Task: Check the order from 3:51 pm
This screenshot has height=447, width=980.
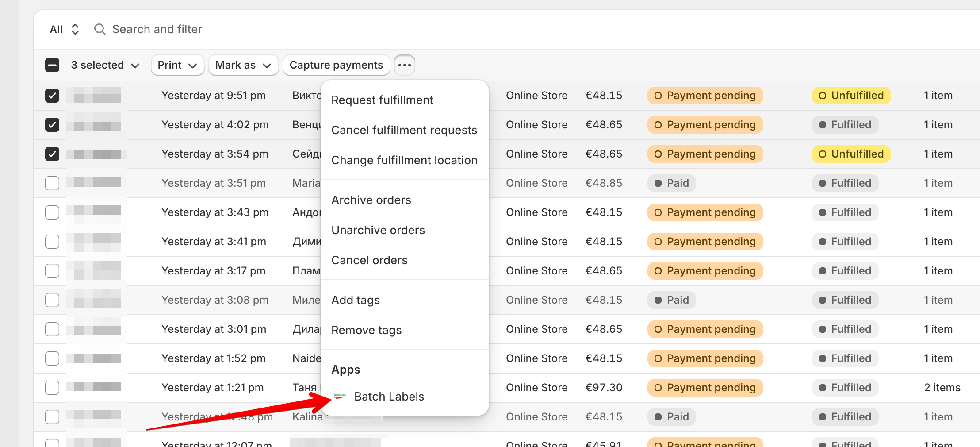Action: (x=52, y=183)
